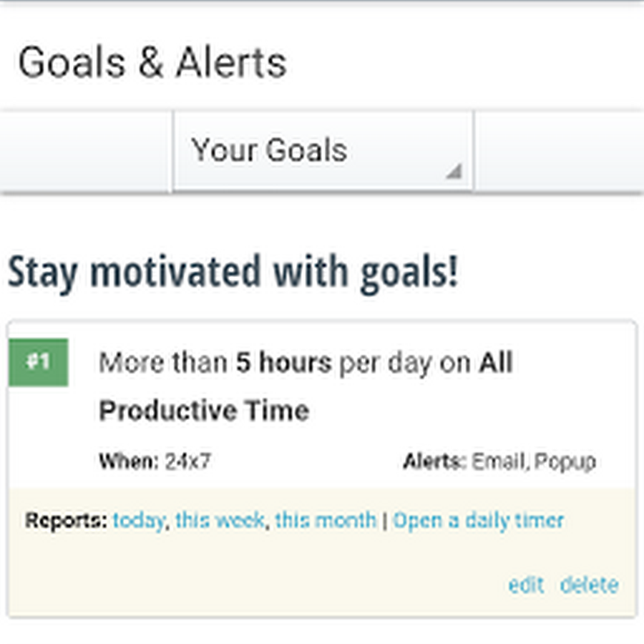Click the Goals & Alerts page title
This screenshot has height=644, width=644.
click(x=152, y=63)
